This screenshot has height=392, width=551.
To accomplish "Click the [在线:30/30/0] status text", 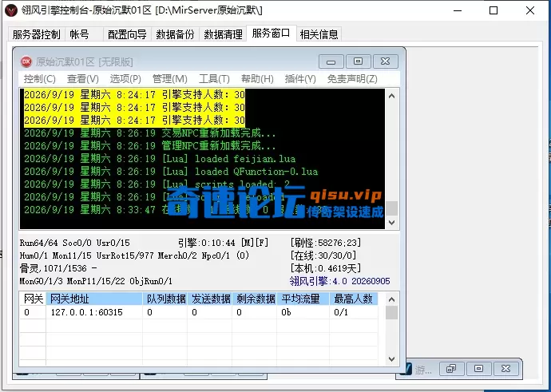I will (323, 255).
